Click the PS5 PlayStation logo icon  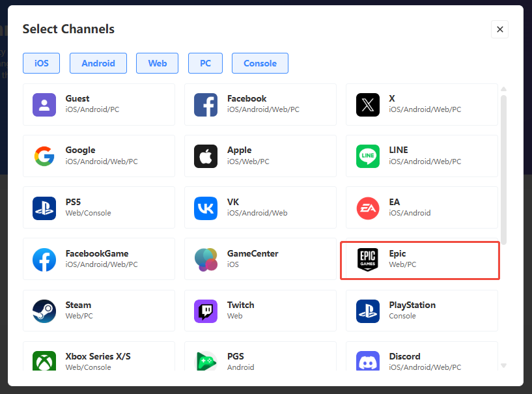click(44, 208)
